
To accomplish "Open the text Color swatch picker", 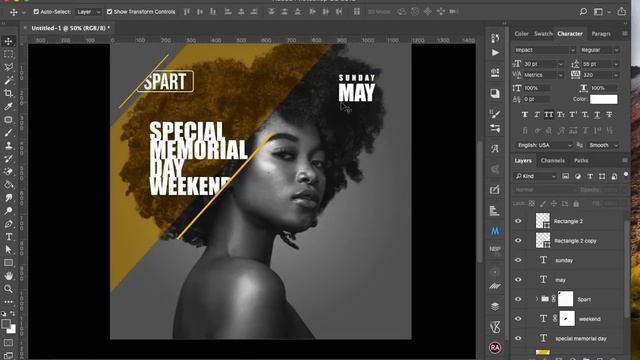I will click(x=604, y=99).
